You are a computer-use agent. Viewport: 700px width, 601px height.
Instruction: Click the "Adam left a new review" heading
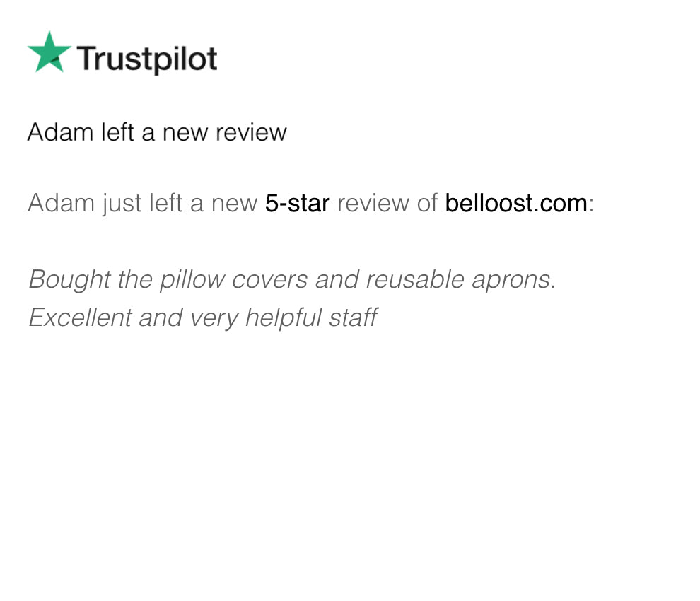(157, 132)
